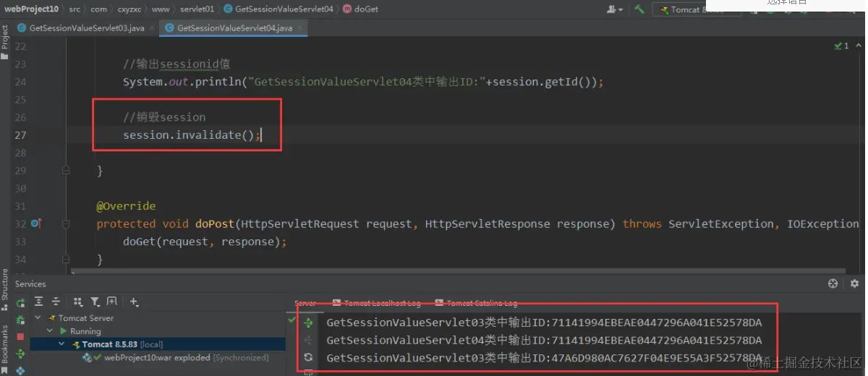Click the Rerun icon in Services sidebar
Image resolution: width=868 pixels, height=376 pixels.
[20, 302]
